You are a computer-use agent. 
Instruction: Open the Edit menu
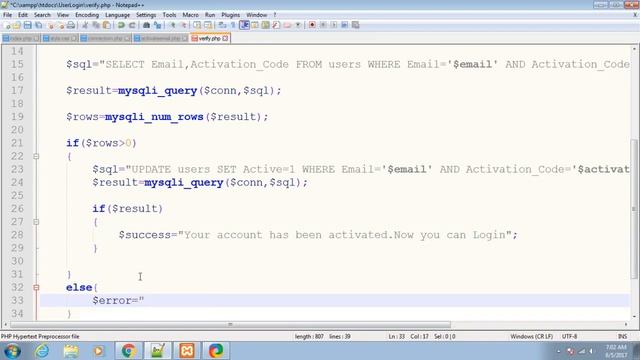click(x=23, y=15)
